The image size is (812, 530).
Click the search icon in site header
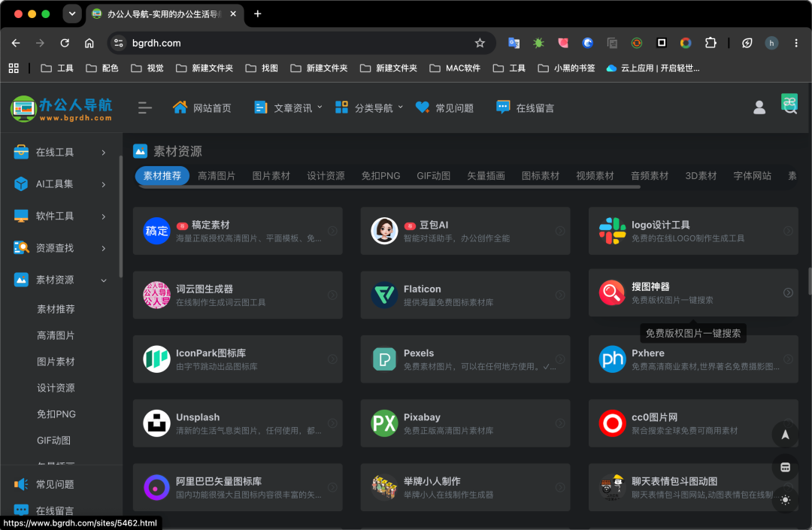(x=789, y=108)
